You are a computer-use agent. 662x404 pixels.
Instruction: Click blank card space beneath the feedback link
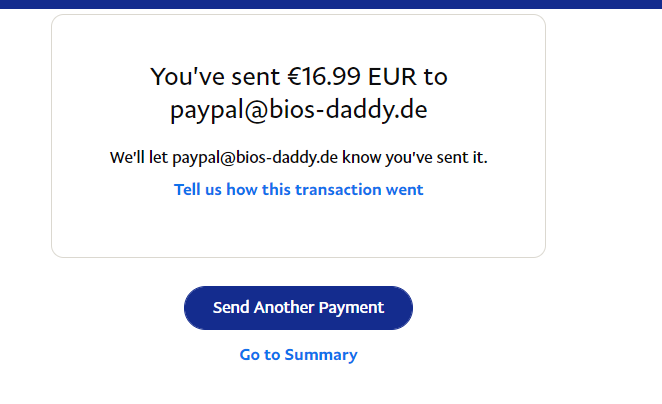298,228
